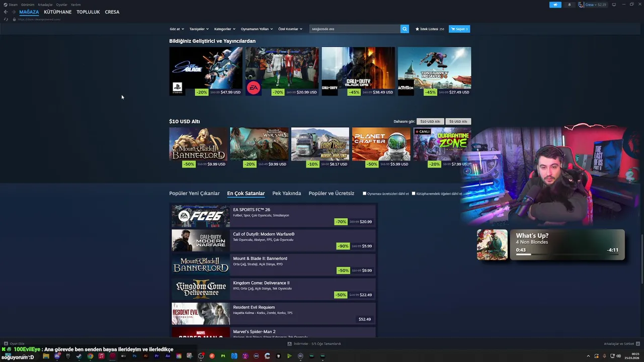The width and height of the screenshot is (644, 362).
Task: Open Call of Duty Black Ops 7 card
Action: (x=358, y=71)
